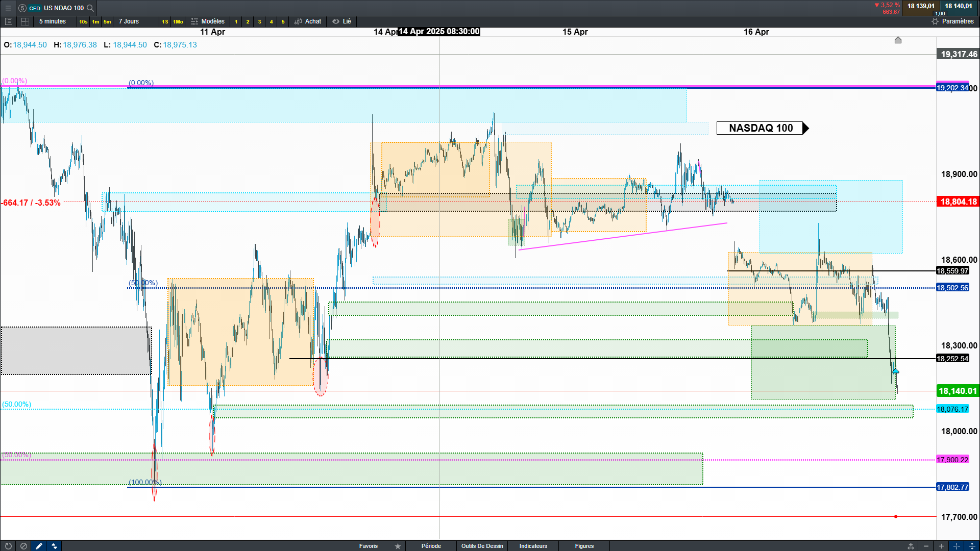Screen dimensions: 980x551
Task: Open the 7 Jours range dropdown
Action: tap(129, 21)
